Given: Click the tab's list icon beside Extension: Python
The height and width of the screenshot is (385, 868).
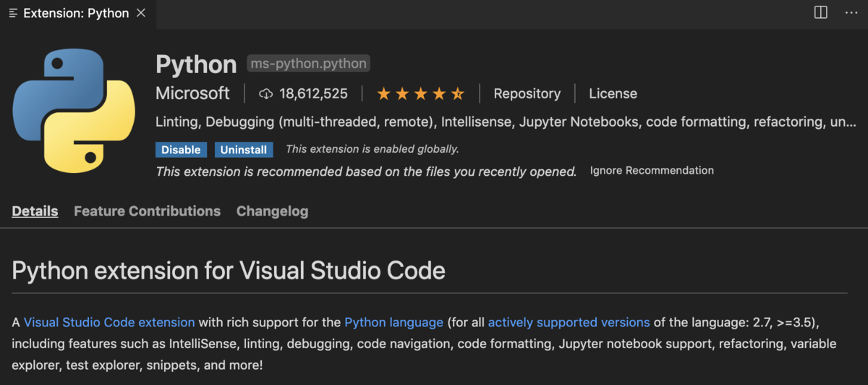Looking at the screenshot, I should (13, 13).
